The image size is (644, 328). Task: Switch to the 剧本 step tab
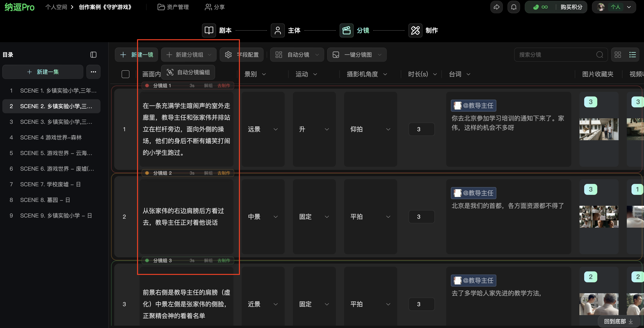(x=217, y=30)
